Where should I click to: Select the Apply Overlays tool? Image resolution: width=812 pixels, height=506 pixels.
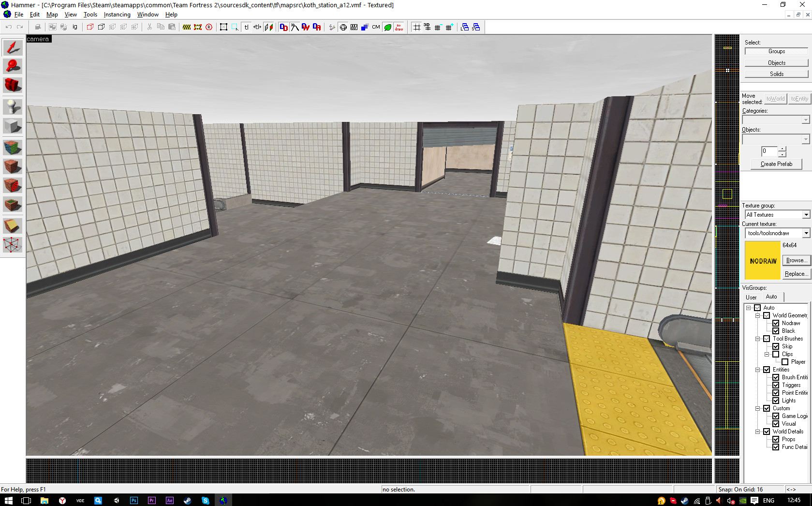point(13,204)
